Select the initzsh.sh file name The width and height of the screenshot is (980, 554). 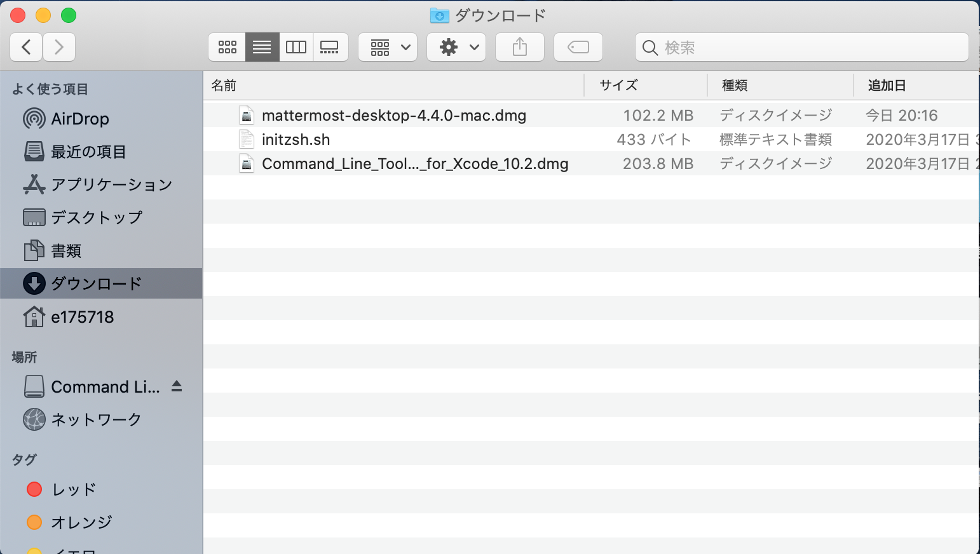click(x=296, y=140)
